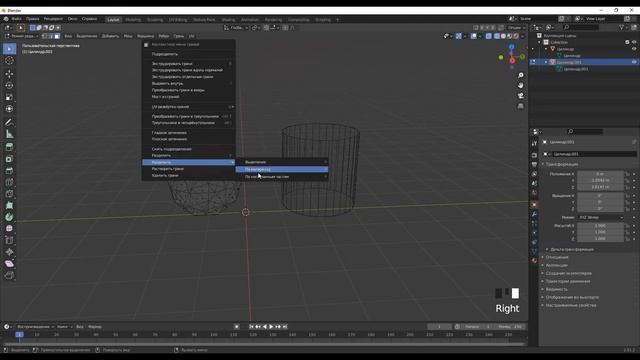Open the edit mode selector dropdown
Screen dimensions: 640x360
tap(21, 36)
